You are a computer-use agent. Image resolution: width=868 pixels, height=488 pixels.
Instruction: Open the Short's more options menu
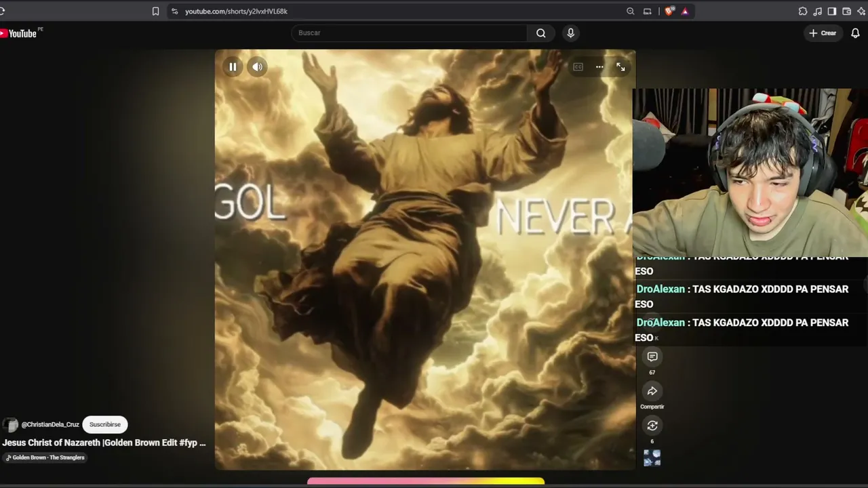tap(599, 67)
